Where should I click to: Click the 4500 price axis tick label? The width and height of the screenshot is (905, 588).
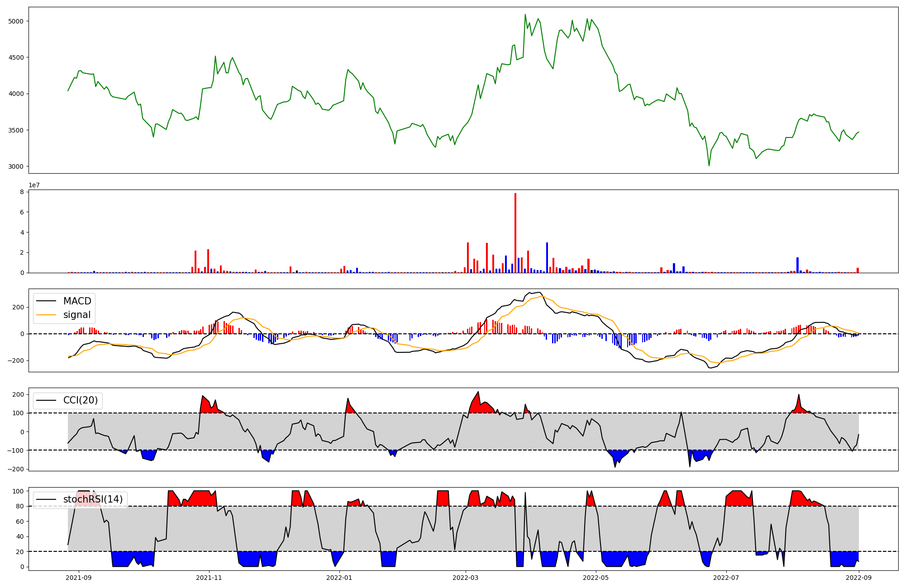click(x=16, y=57)
